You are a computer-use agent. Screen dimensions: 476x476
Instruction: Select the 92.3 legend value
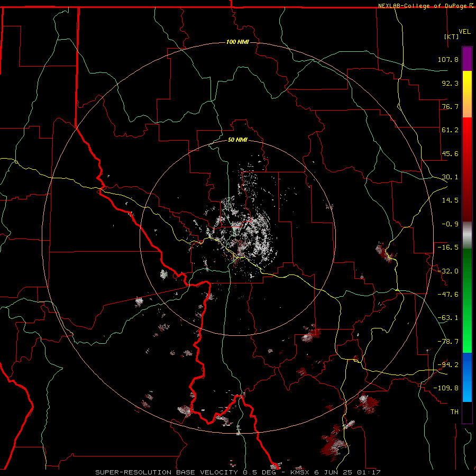point(450,83)
